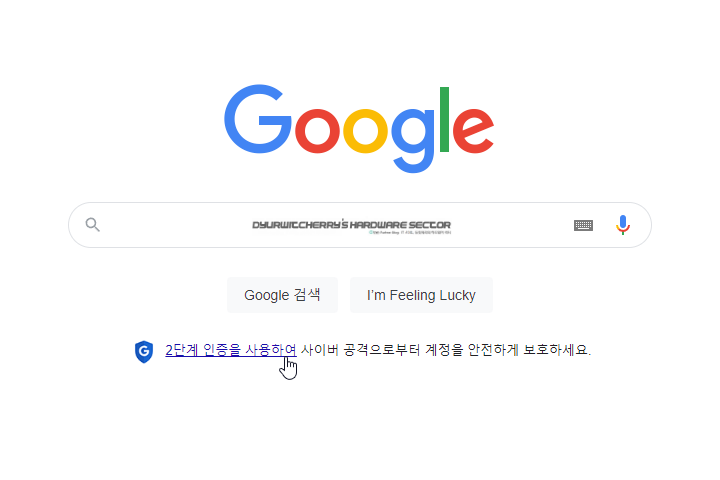The width and height of the screenshot is (720, 480).
Task: Click the blue Google shield icon
Action: [x=144, y=352]
